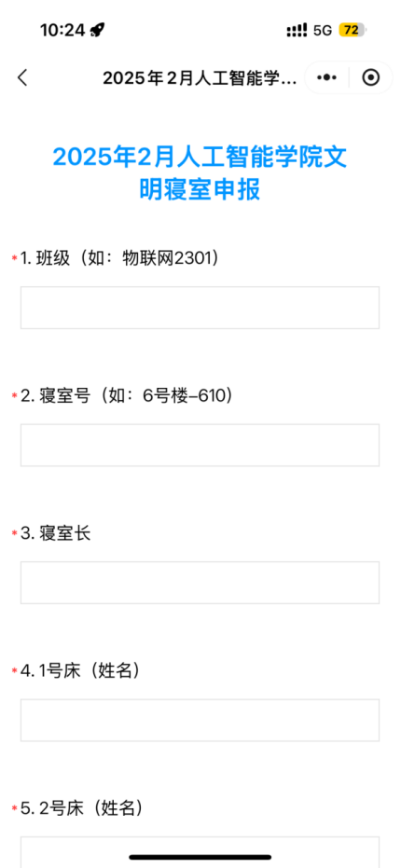The width and height of the screenshot is (401, 868).
Task: Tap the 10:24 clock in status bar
Action: pos(62,31)
